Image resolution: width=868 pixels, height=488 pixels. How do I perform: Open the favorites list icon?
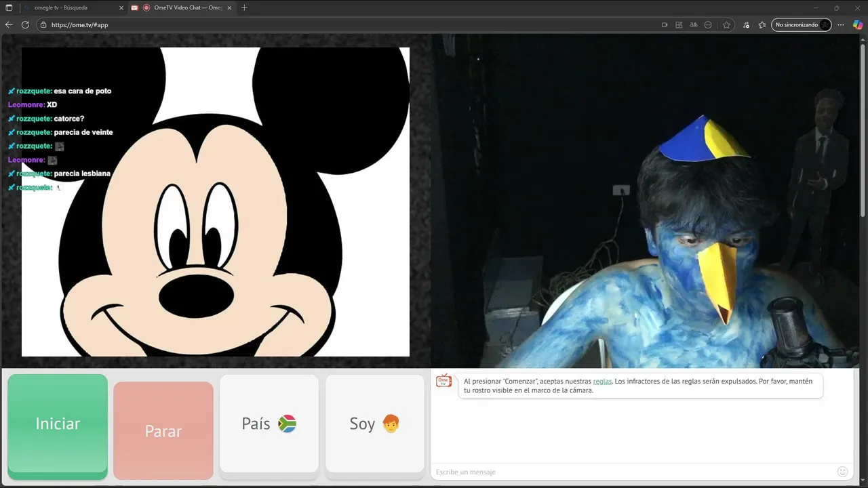tap(762, 24)
